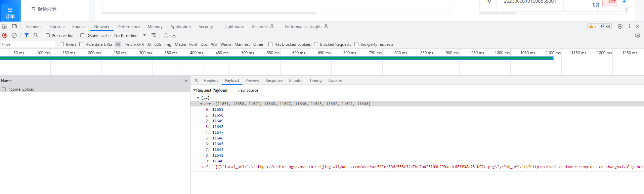Open the Lighthouse tab
644x194 pixels.
(x=234, y=27)
